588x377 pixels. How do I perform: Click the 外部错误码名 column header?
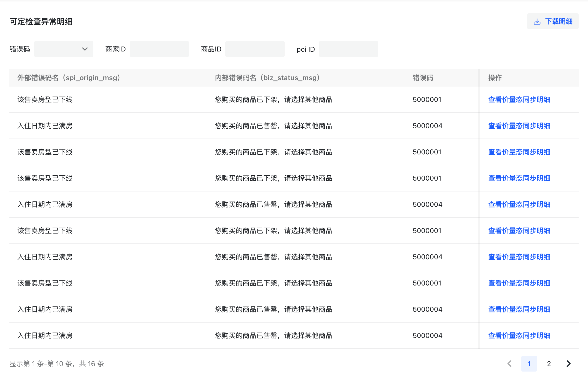coord(69,78)
